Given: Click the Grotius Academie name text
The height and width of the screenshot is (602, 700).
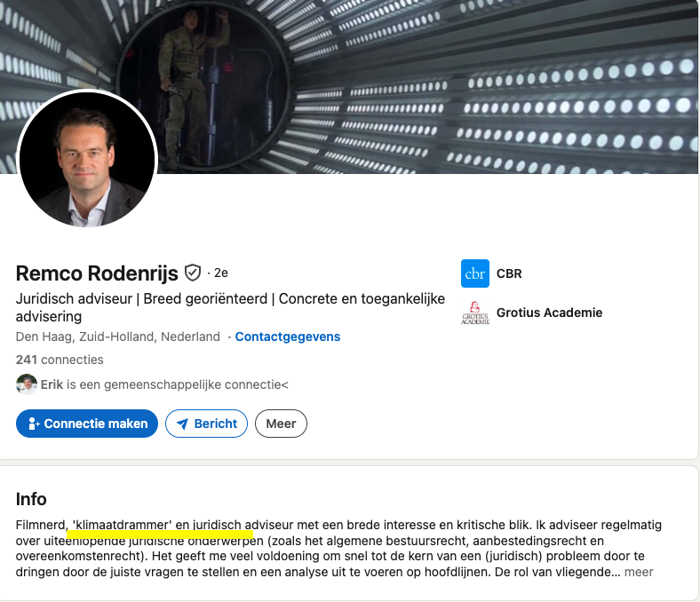Looking at the screenshot, I should click(549, 313).
